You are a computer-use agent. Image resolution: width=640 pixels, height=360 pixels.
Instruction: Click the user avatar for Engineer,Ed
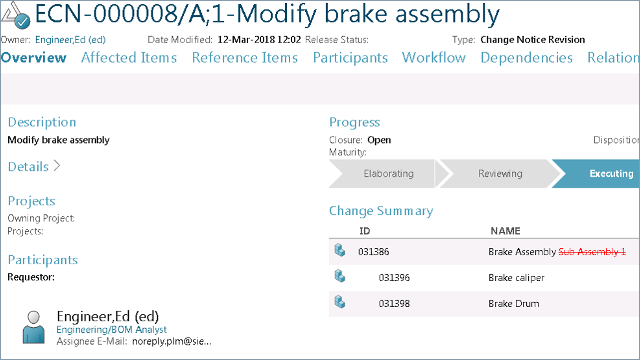pyautogui.click(x=33, y=327)
